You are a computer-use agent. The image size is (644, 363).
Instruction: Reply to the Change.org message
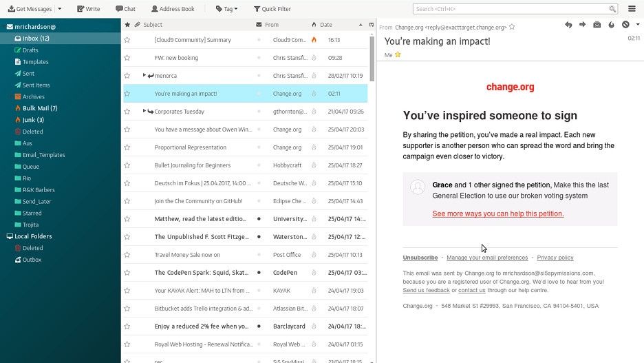(568, 25)
